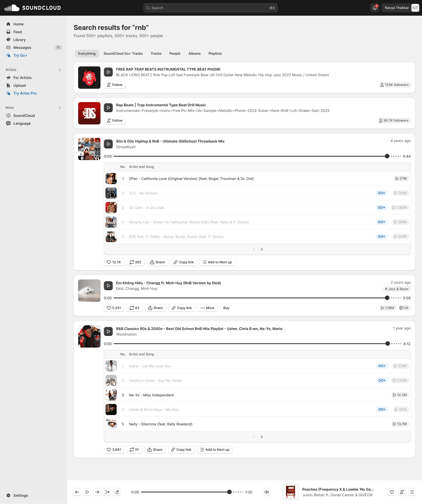Switch to the Tracks tab
This screenshot has width=422, height=504.
[156, 54]
